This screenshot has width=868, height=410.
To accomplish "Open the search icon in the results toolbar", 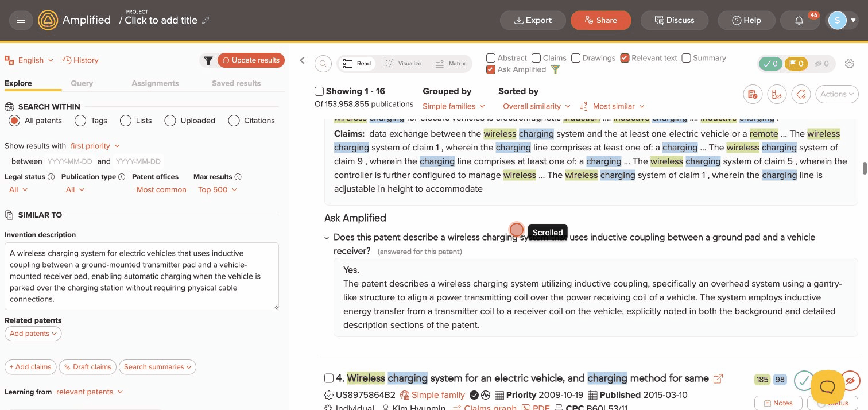I will (x=323, y=64).
